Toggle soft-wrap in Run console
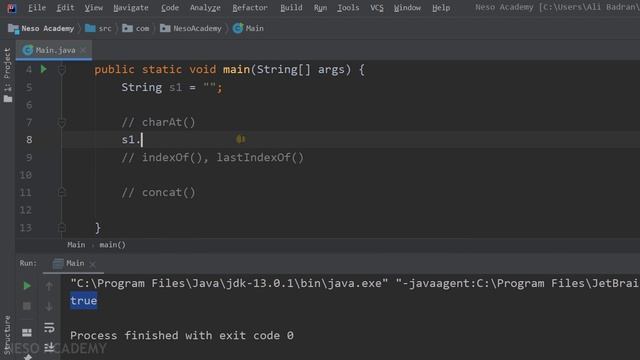Screen dimensions: 640x360 coord(49,327)
